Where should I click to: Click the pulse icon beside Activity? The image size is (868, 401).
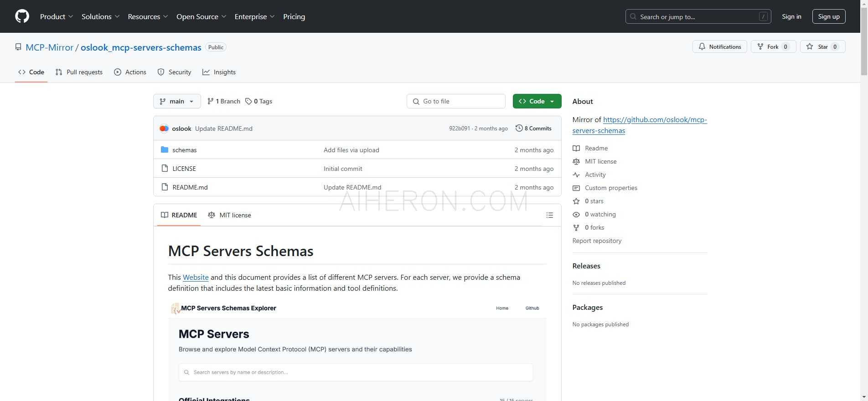click(576, 175)
